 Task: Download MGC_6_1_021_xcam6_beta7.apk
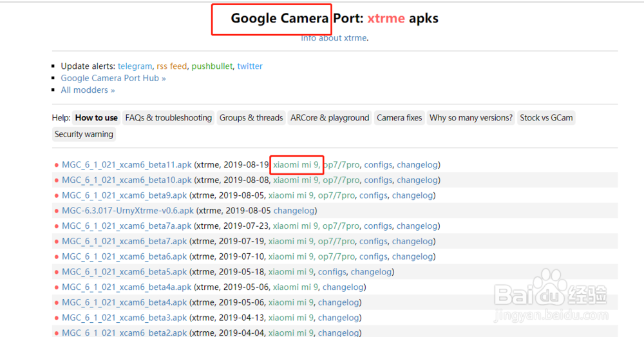(x=124, y=241)
